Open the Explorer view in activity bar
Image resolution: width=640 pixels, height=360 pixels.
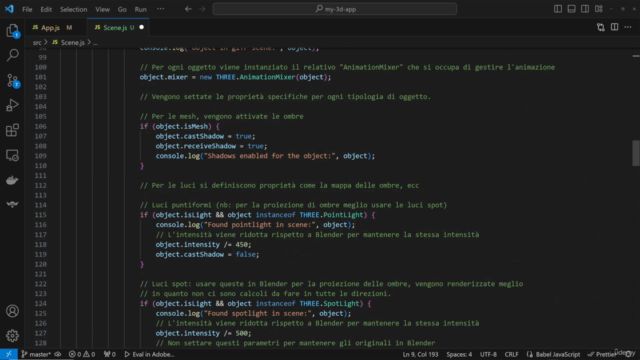(x=12, y=31)
